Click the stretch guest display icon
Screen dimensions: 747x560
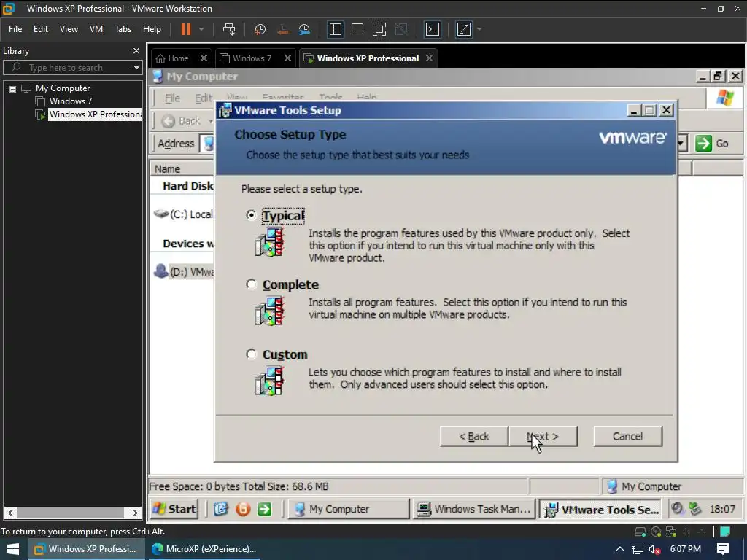[464, 29]
